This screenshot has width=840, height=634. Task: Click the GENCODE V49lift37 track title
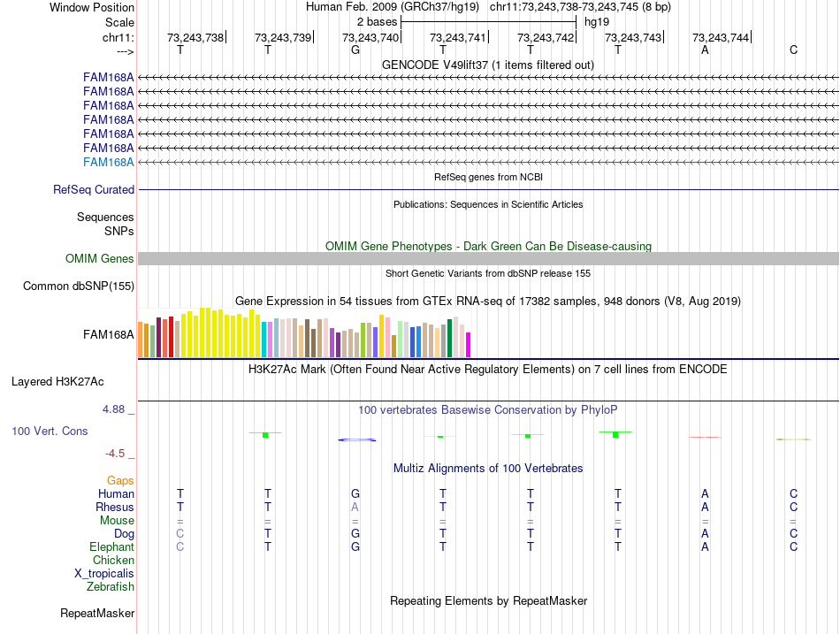point(487,65)
